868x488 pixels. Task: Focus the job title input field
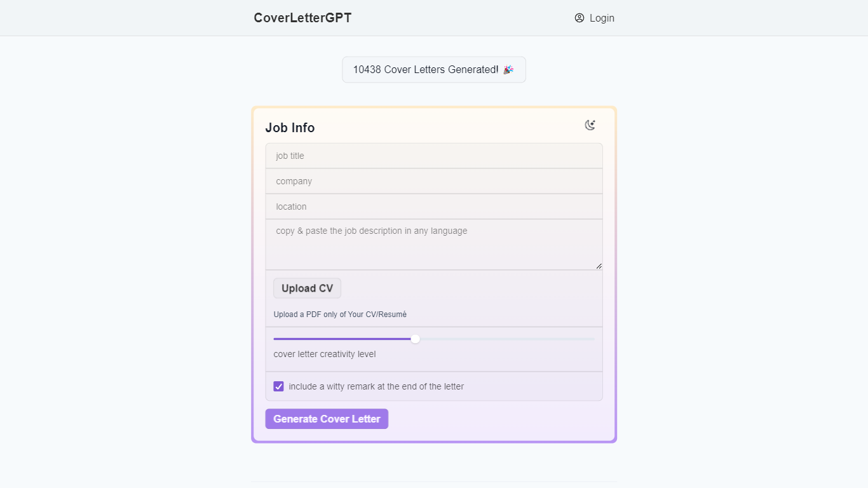pos(434,156)
